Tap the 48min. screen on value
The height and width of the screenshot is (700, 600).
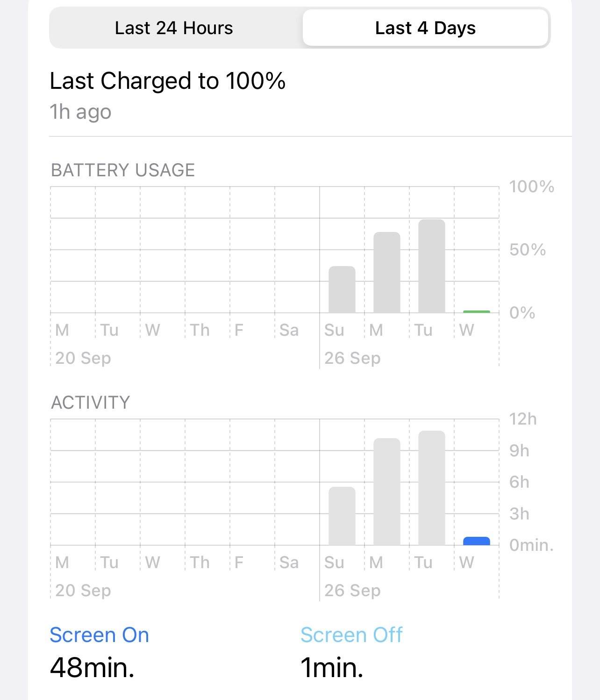(x=92, y=667)
